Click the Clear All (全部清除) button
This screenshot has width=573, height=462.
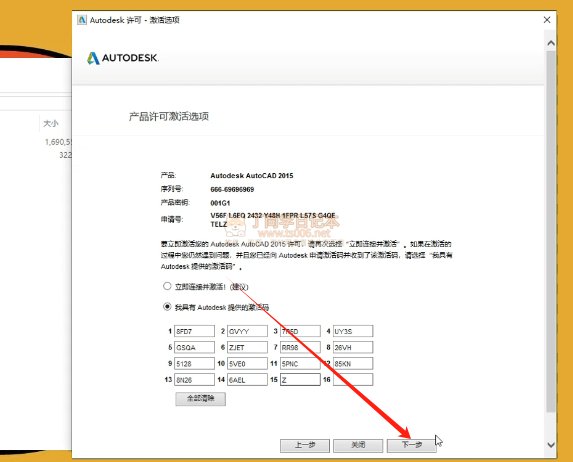(x=200, y=399)
